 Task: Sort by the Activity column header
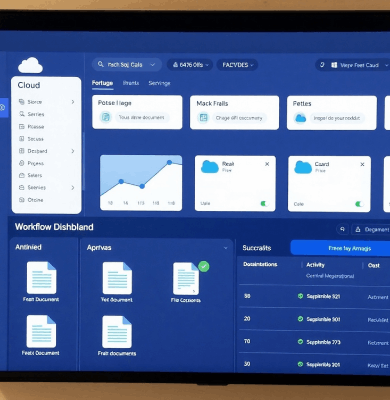pyautogui.click(x=315, y=265)
